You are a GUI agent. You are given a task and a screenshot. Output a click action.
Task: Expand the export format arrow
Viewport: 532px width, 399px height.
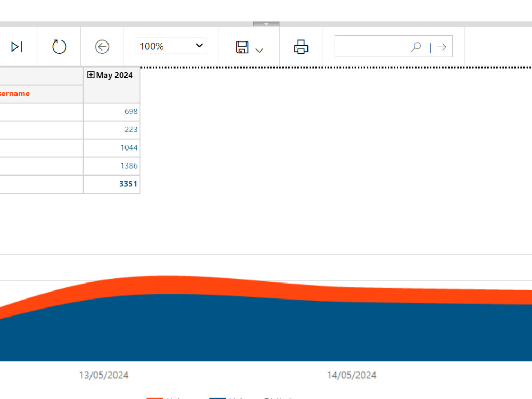[x=260, y=50]
